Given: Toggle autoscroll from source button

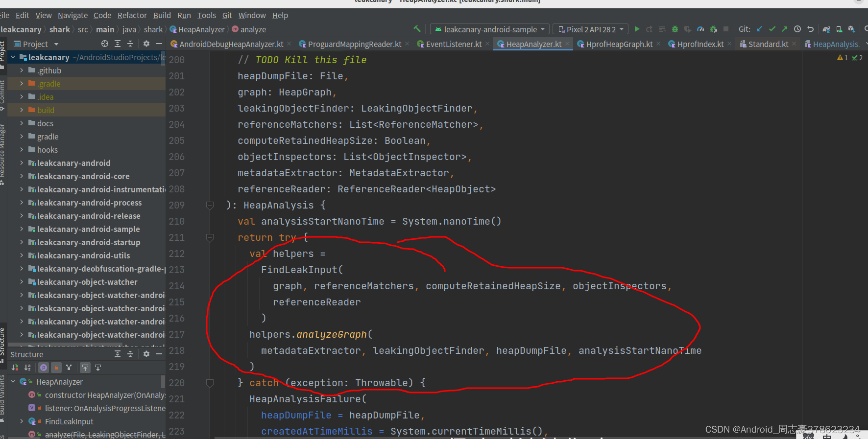Looking at the screenshot, I should (x=98, y=368).
